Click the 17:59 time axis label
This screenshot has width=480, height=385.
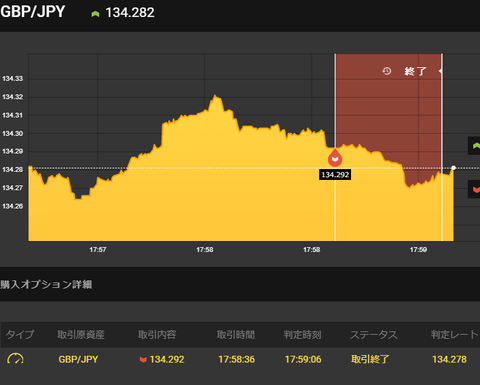418,250
